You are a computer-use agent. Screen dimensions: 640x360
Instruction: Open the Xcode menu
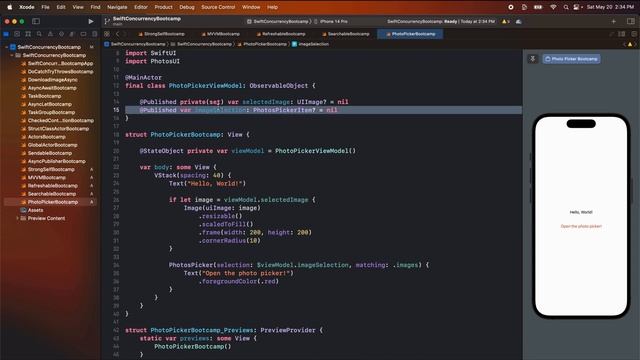27,7
